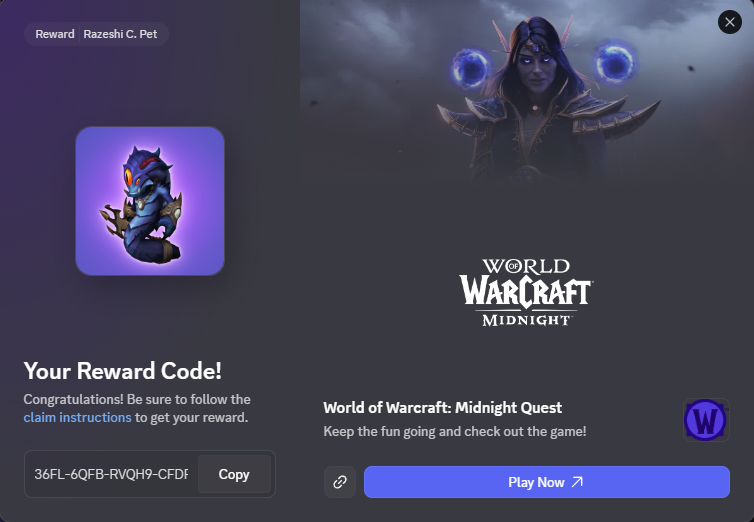Click the Play Now button
The image size is (754, 522).
[547, 482]
